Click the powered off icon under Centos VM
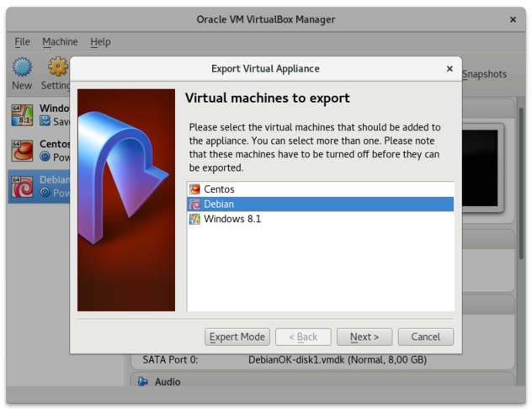The image size is (532, 409). tap(45, 157)
